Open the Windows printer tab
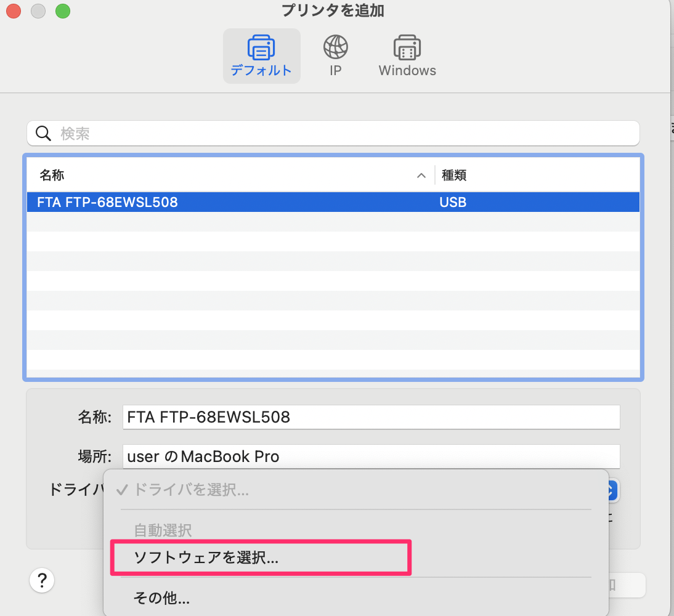Screen dimensions: 674x616 tap(407, 48)
